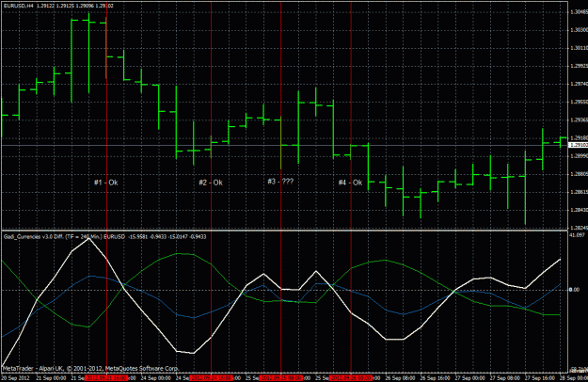Click the red 2012.09.26 08:00 date marker

[351, 378]
